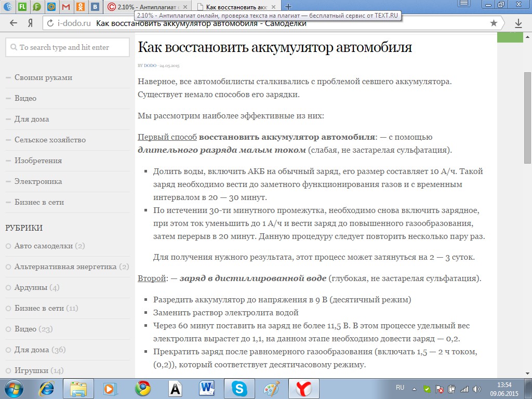Open Action Center flag tray icon
The height and width of the screenshot is (399, 532).
pos(440,390)
